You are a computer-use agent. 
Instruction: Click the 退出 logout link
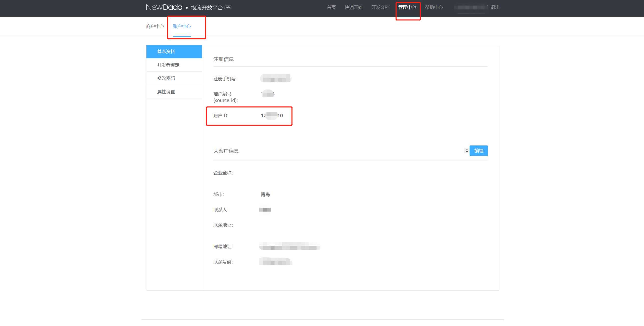495,7
